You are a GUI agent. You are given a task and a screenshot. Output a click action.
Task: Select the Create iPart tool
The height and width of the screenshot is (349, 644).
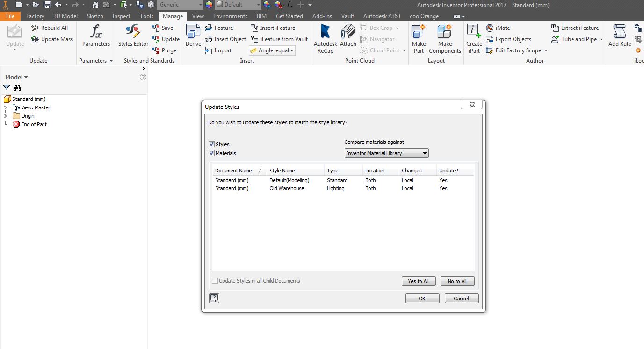[x=474, y=37]
